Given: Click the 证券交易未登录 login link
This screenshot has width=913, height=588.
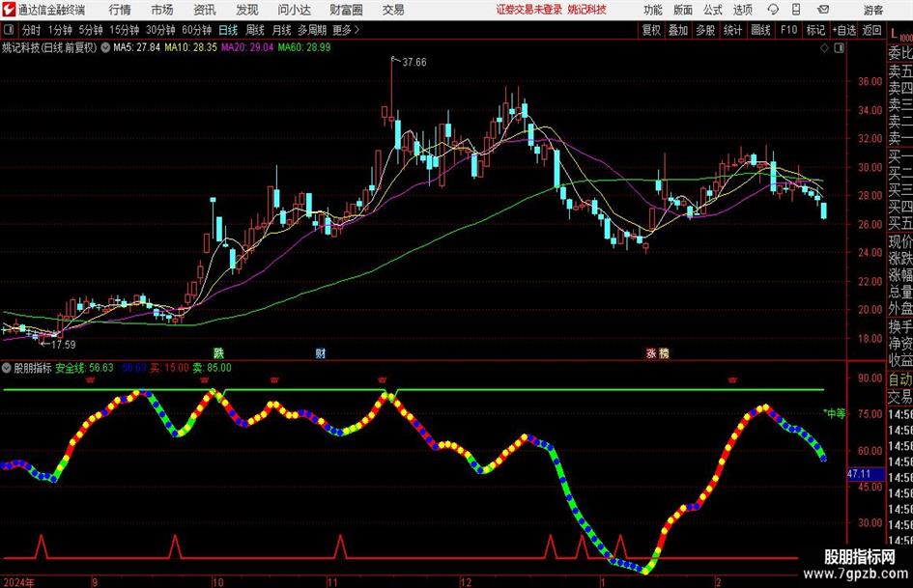Looking at the screenshot, I should [x=528, y=10].
